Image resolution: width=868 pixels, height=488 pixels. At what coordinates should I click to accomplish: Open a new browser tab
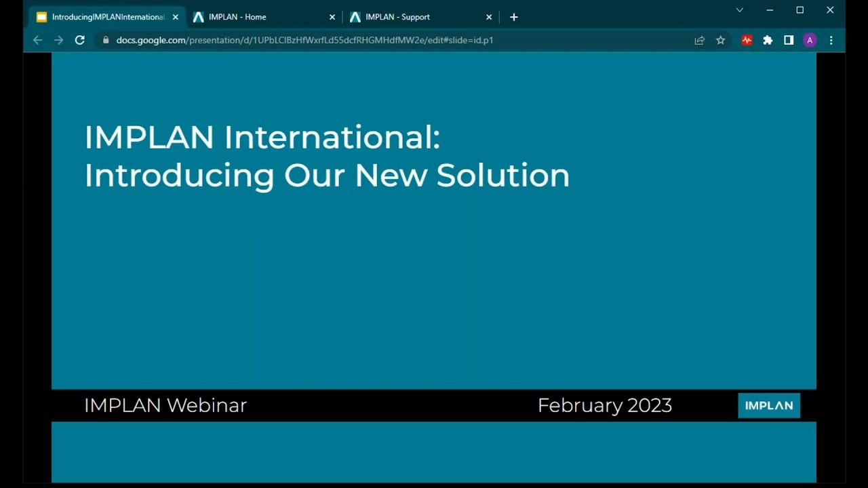click(x=514, y=17)
